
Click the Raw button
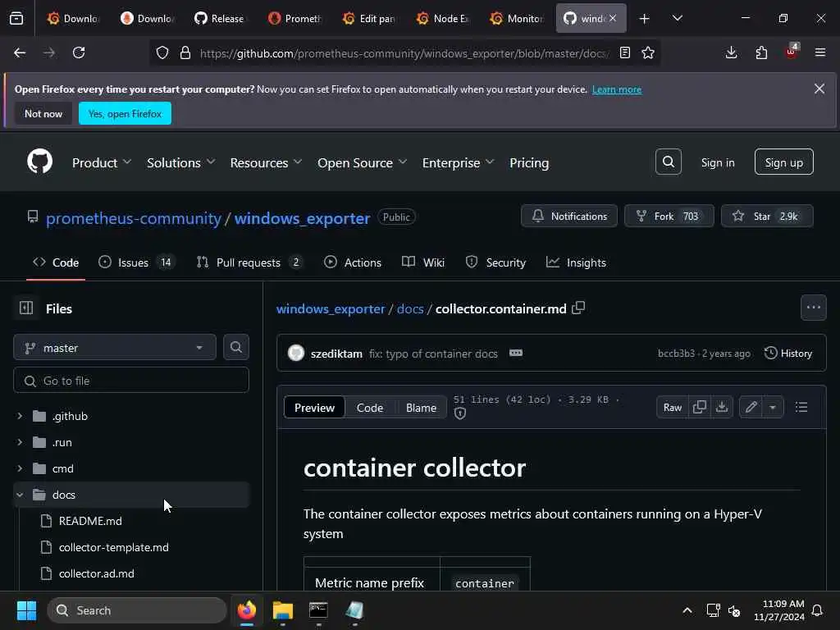(673, 407)
